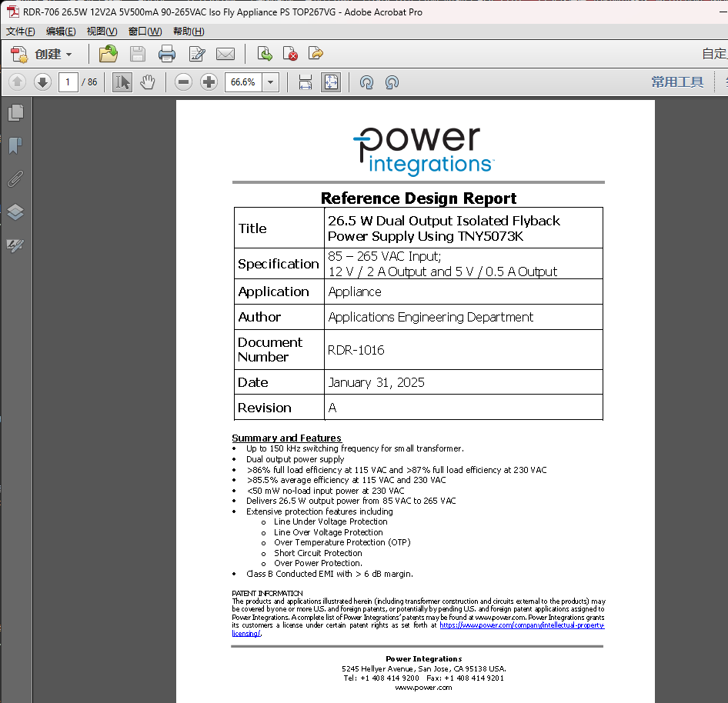Click the document number RDR-1016
The width and height of the screenshot is (728, 703).
pyautogui.click(x=356, y=350)
